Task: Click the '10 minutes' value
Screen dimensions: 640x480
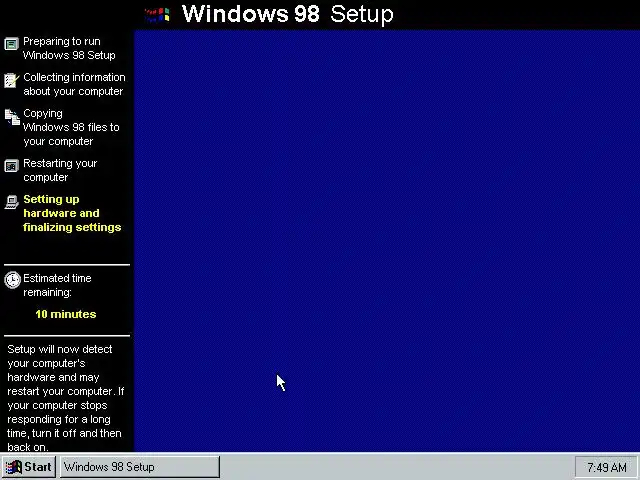Action: 66,314
